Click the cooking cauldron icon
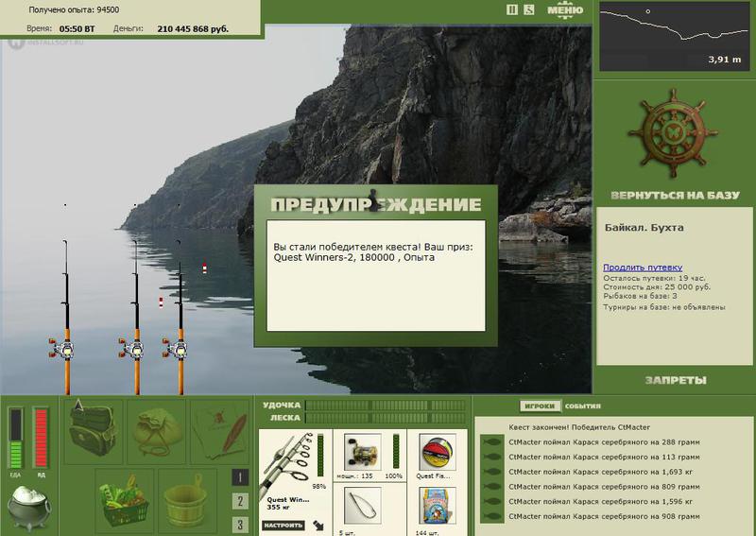The width and height of the screenshot is (756, 536). [28, 509]
